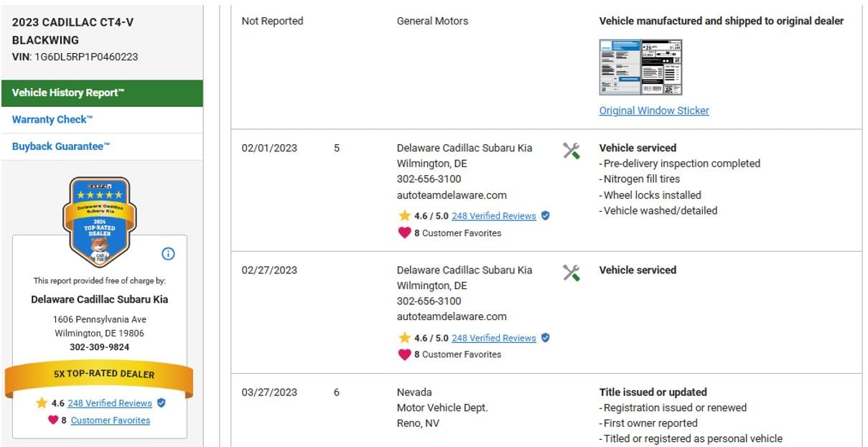Open 248 Verified Reviews in 02/27/2023 entry
The image size is (868, 447).
point(494,338)
